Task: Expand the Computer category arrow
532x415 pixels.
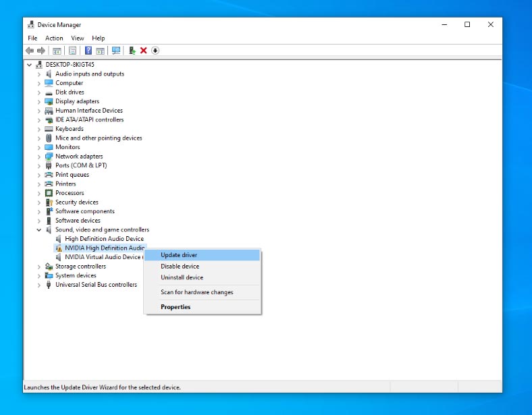Action: tap(39, 84)
